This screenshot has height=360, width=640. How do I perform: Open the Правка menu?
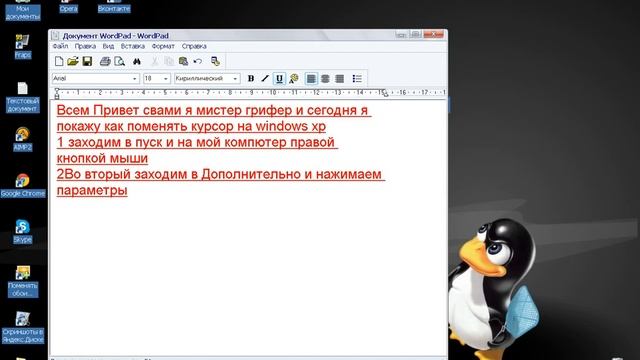click(85, 46)
